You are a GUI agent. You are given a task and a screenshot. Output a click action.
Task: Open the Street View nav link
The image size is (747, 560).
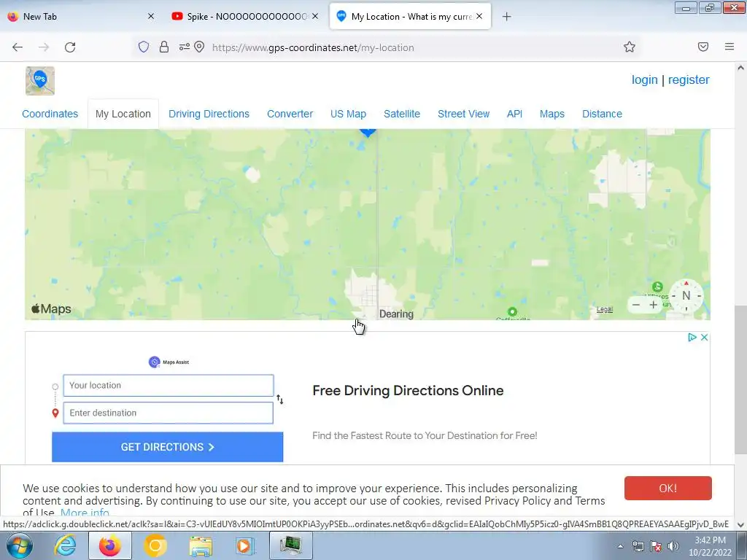(463, 114)
